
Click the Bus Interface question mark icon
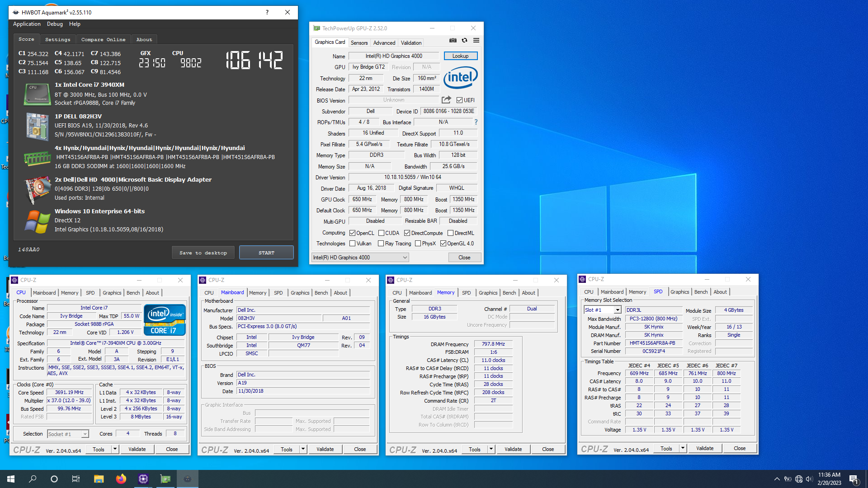[x=476, y=122]
